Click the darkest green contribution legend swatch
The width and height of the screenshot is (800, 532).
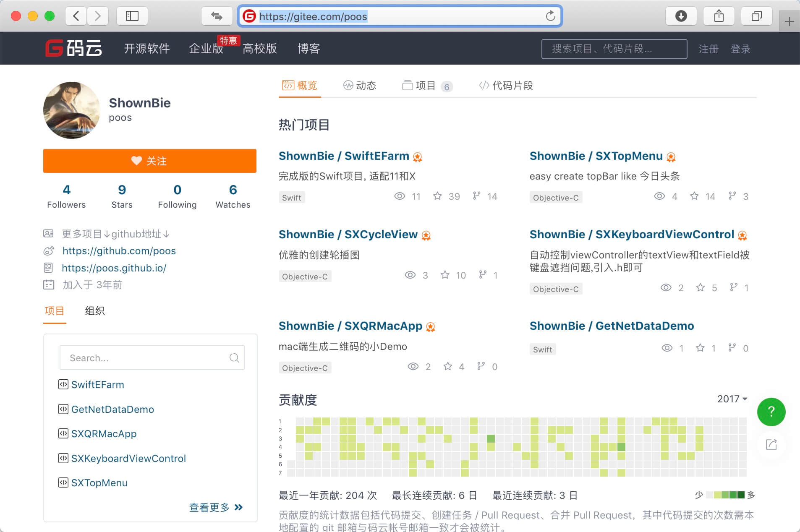(741, 495)
